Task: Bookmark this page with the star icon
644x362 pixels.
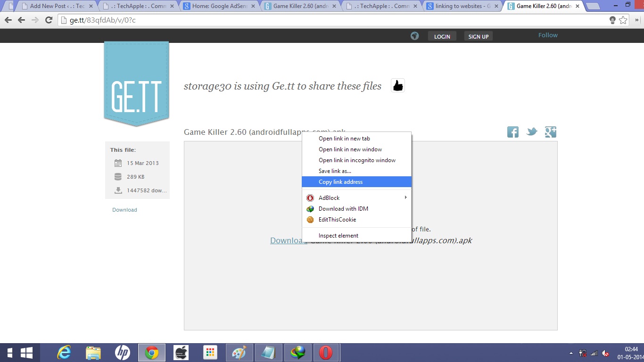Action: [x=623, y=20]
